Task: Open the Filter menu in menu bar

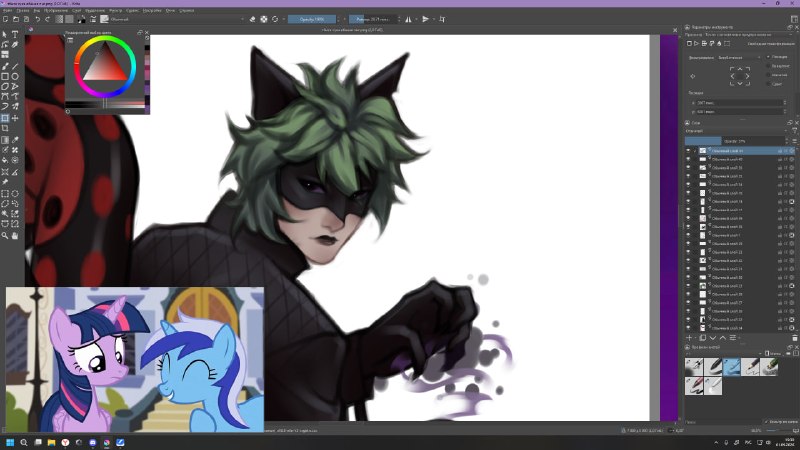Action: [115, 10]
